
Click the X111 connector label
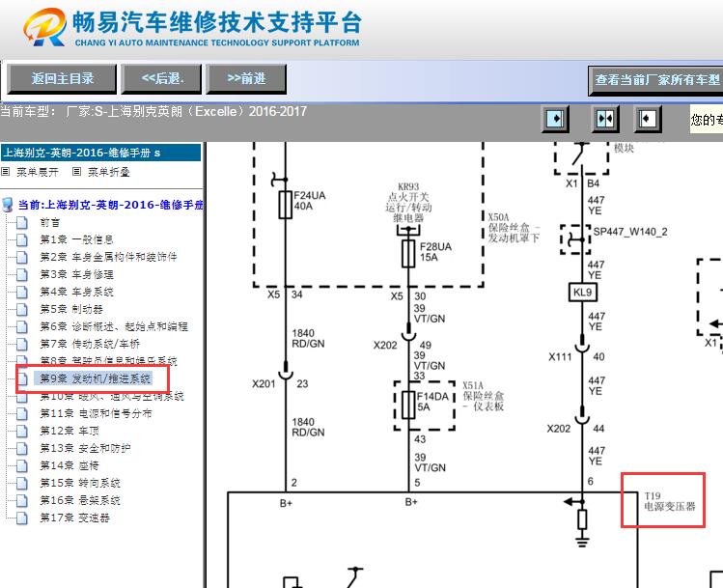[560, 357]
